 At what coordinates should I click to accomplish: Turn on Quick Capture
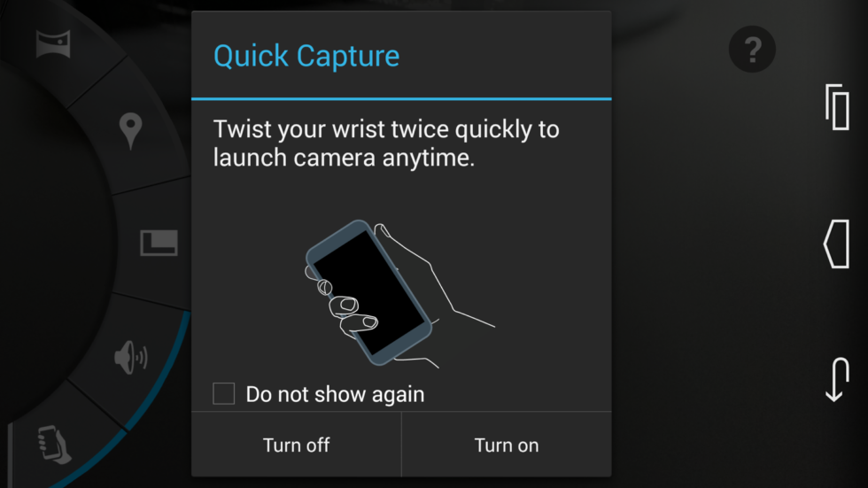tap(507, 445)
